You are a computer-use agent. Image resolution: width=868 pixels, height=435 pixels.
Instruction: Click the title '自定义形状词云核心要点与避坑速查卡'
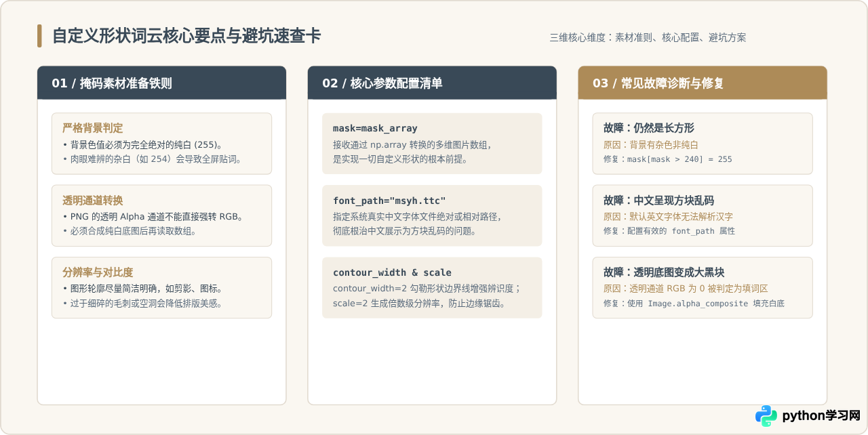coord(186,36)
